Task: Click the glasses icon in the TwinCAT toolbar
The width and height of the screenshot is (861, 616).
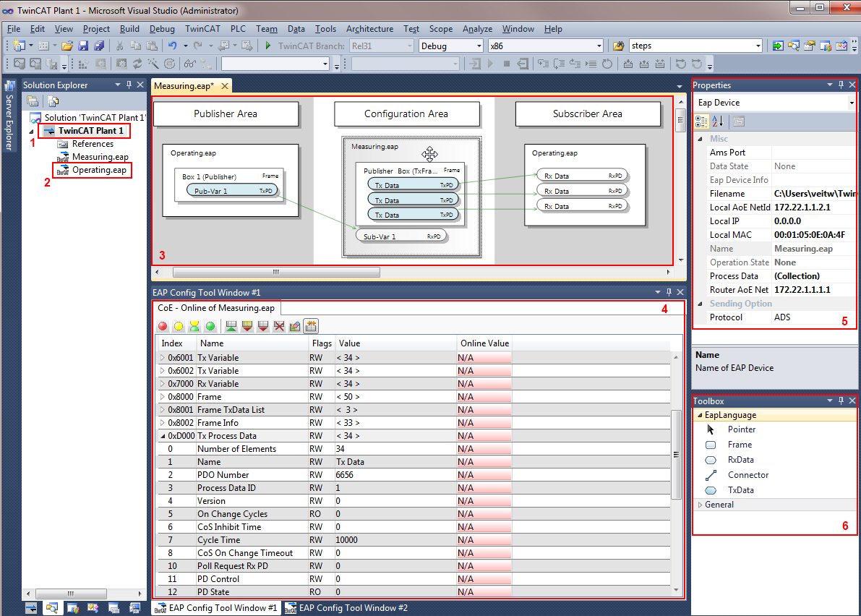Action: pos(190,64)
